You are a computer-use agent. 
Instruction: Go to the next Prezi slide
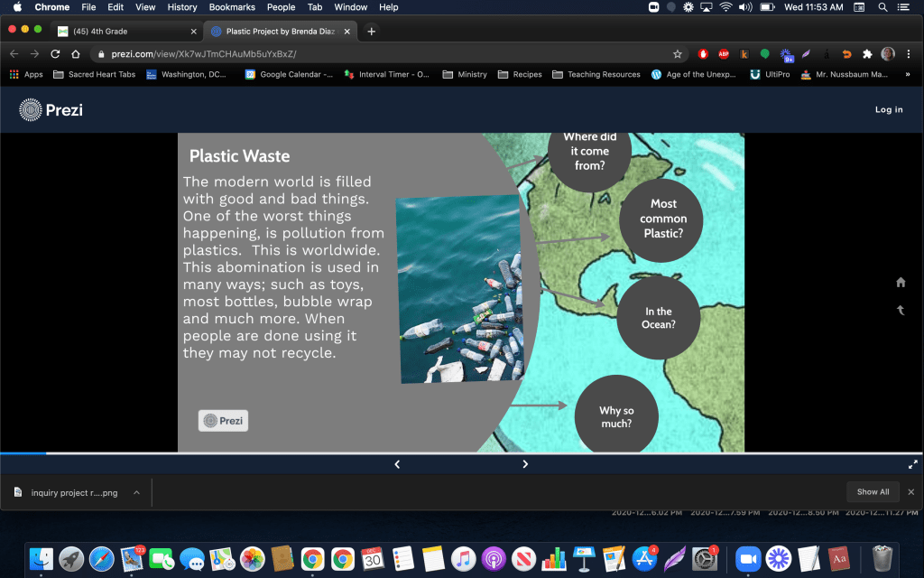coord(525,464)
